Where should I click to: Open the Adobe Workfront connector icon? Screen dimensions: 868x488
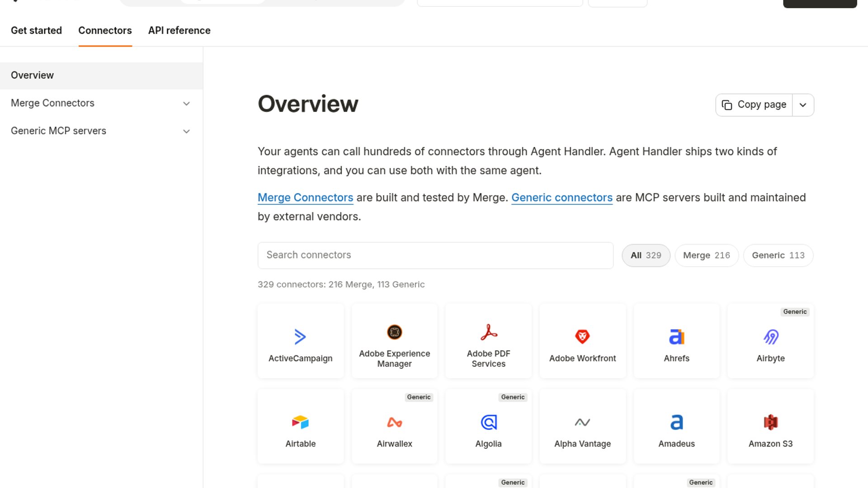point(582,337)
